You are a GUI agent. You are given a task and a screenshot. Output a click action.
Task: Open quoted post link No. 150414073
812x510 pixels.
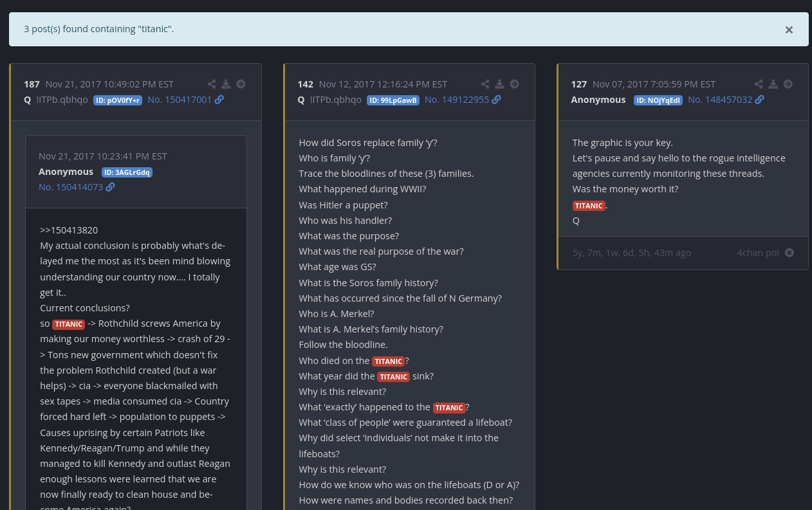[x=71, y=187]
